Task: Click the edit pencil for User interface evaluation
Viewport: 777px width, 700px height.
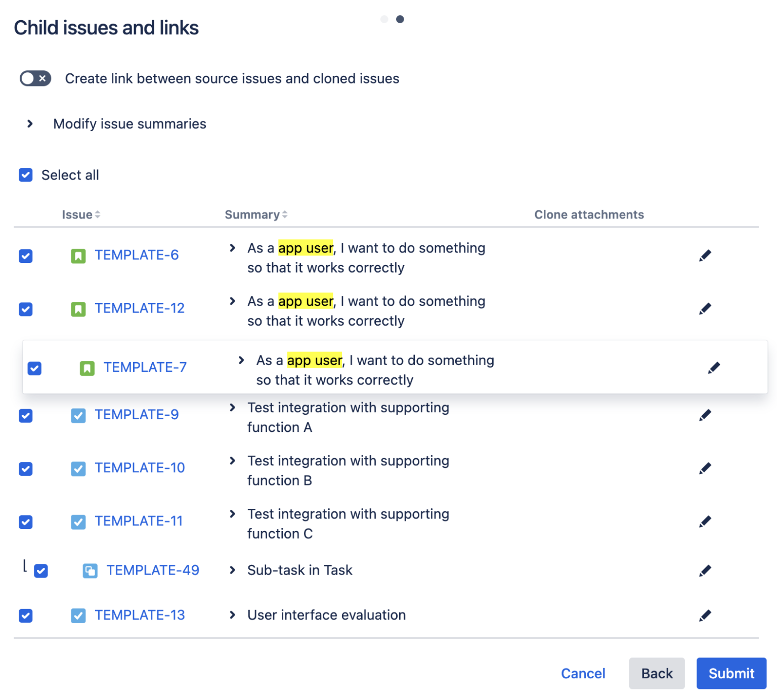Action: [x=705, y=616]
